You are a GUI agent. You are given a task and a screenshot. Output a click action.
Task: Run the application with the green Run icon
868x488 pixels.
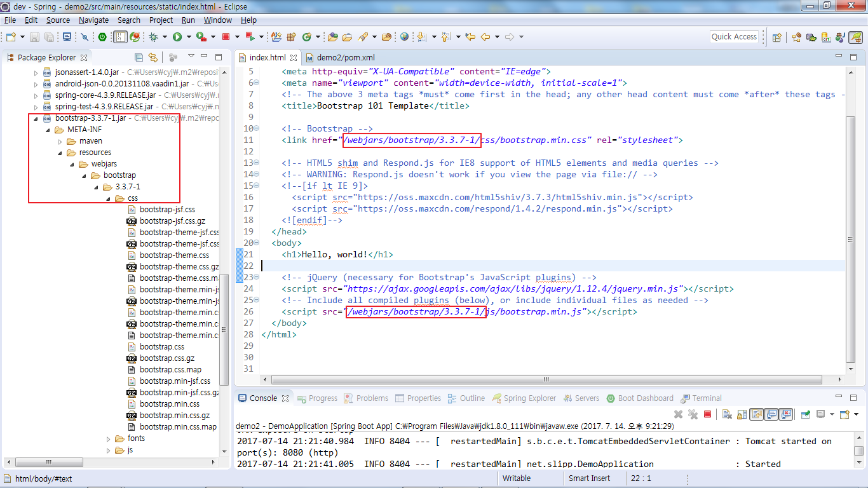pos(177,37)
